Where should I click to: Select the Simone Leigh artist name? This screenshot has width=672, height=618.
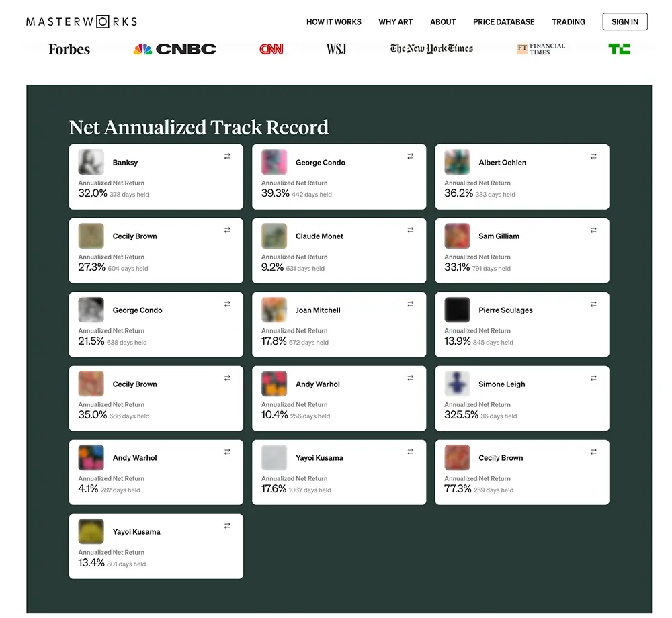501,384
